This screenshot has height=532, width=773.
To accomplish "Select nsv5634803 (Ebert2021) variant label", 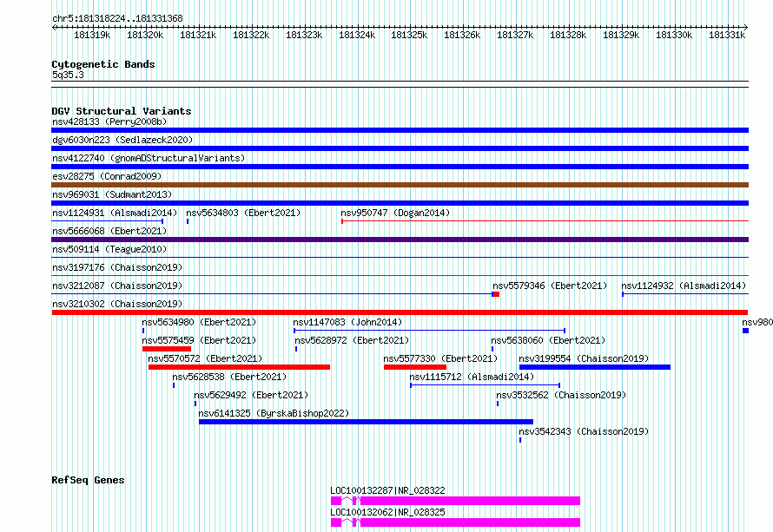I will tap(243, 213).
